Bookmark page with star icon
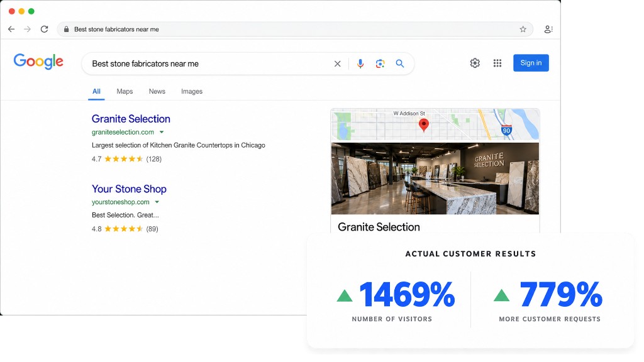 (523, 29)
